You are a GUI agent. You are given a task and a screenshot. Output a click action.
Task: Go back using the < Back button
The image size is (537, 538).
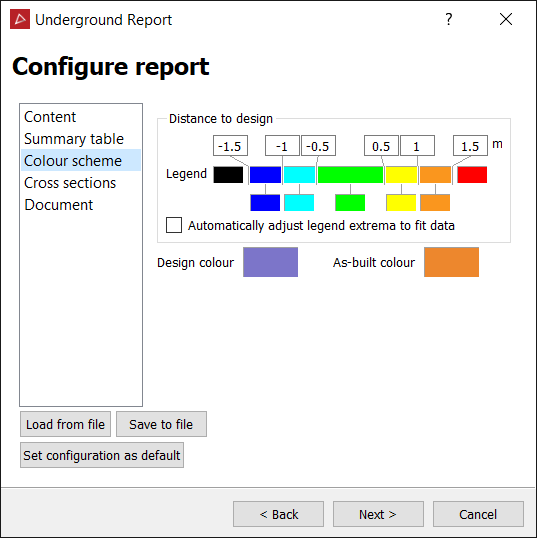(278, 514)
